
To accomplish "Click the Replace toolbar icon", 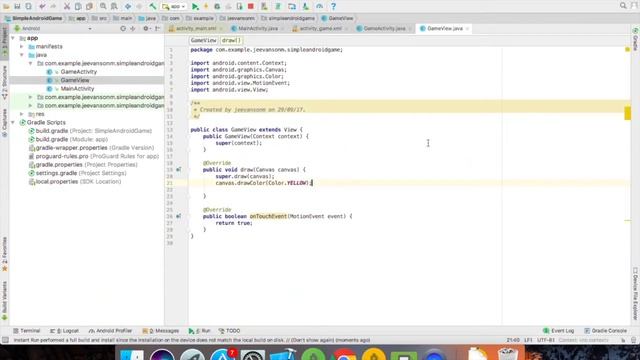I will click(x=114, y=6).
